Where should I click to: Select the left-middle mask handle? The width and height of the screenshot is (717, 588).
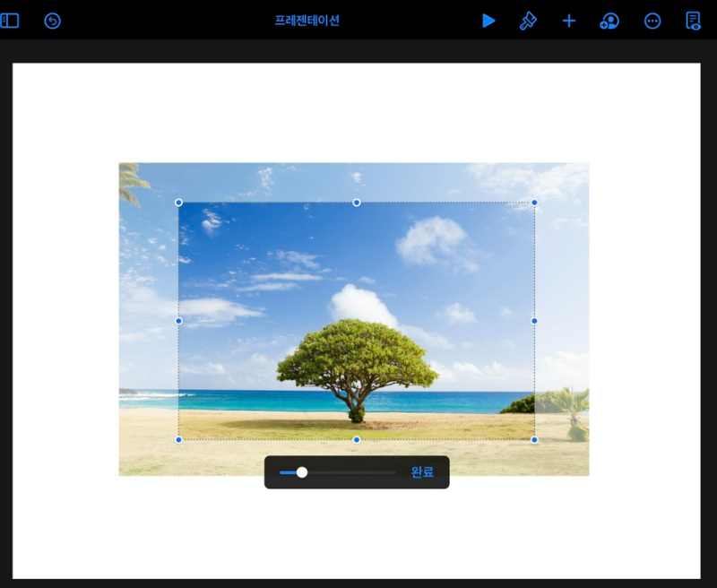point(178,321)
